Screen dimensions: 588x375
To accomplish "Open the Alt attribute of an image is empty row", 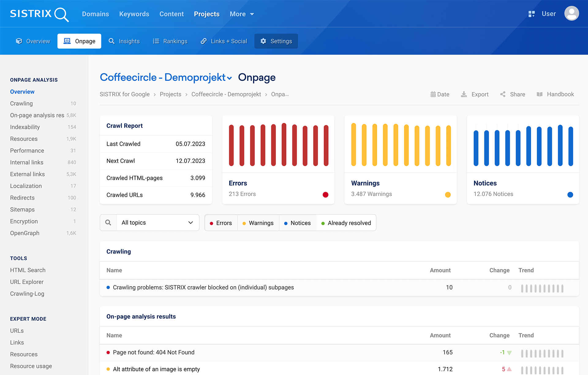I will click(339, 369).
